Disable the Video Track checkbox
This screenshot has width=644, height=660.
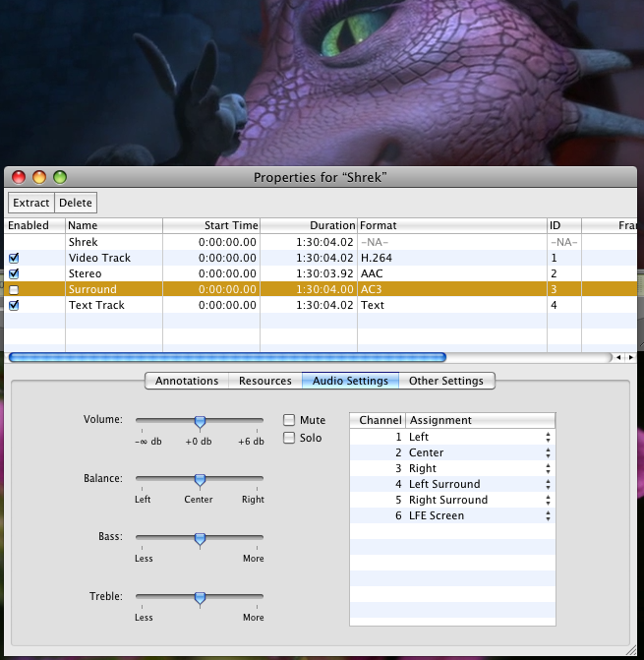[x=14, y=258]
